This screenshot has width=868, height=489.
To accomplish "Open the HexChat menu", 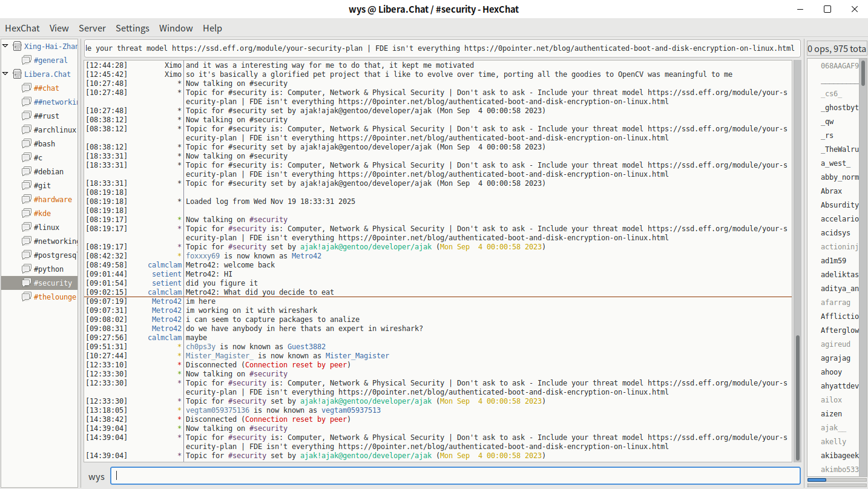I will [22, 28].
